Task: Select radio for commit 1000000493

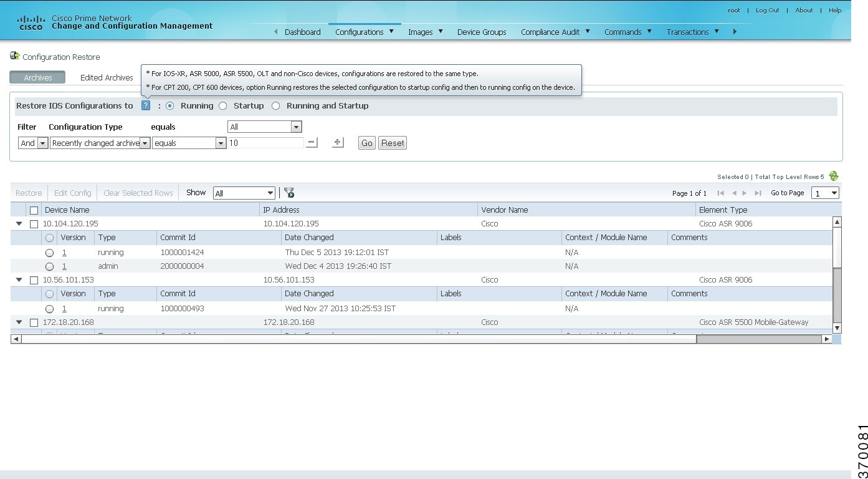Action: pyautogui.click(x=49, y=309)
